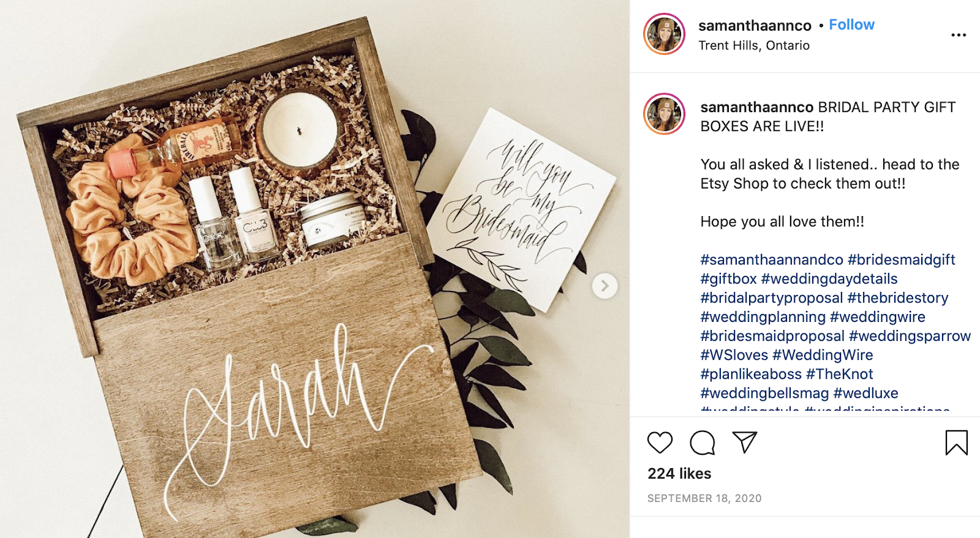
Task: Open #bridesmaidgift hashtag
Action: (901, 260)
